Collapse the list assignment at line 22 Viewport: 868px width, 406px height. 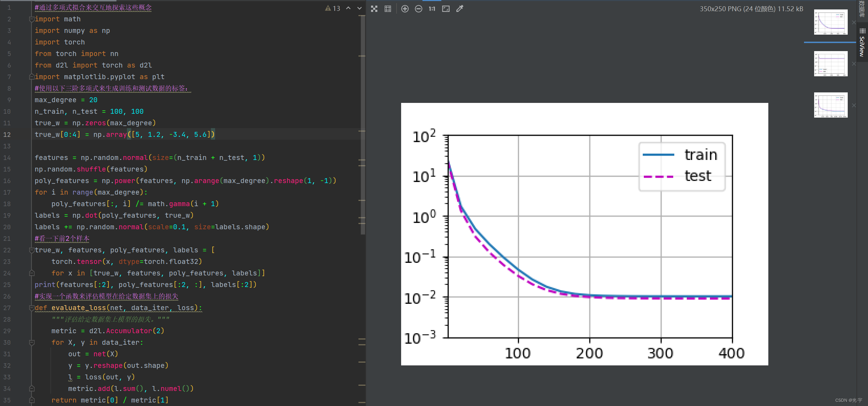pyautogui.click(x=32, y=250)
